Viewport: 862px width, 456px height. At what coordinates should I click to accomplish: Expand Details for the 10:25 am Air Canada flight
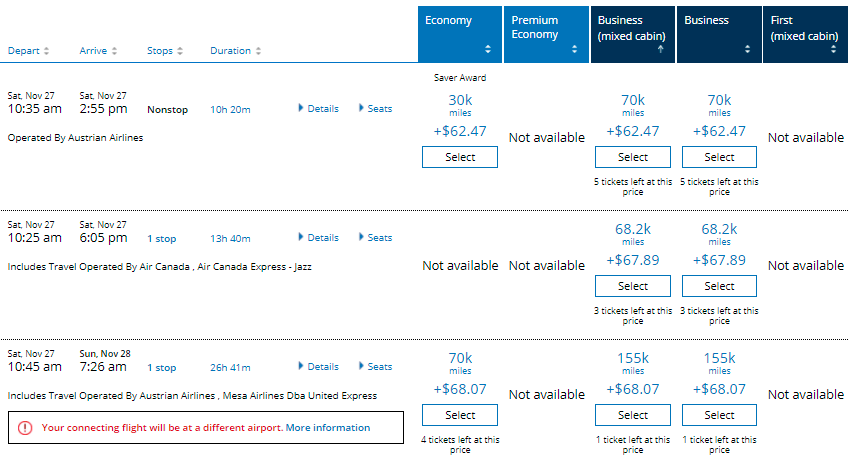coord(318,238)
